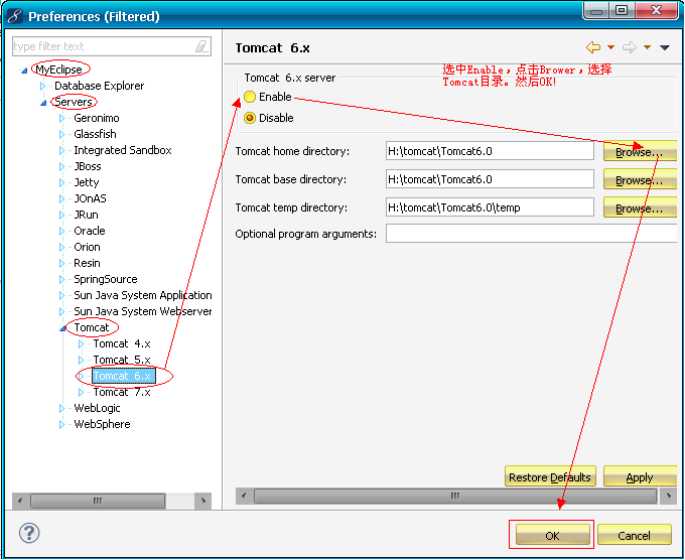Expand the Tomcat 7.x node
685x560 pixels.
[81, 392]
